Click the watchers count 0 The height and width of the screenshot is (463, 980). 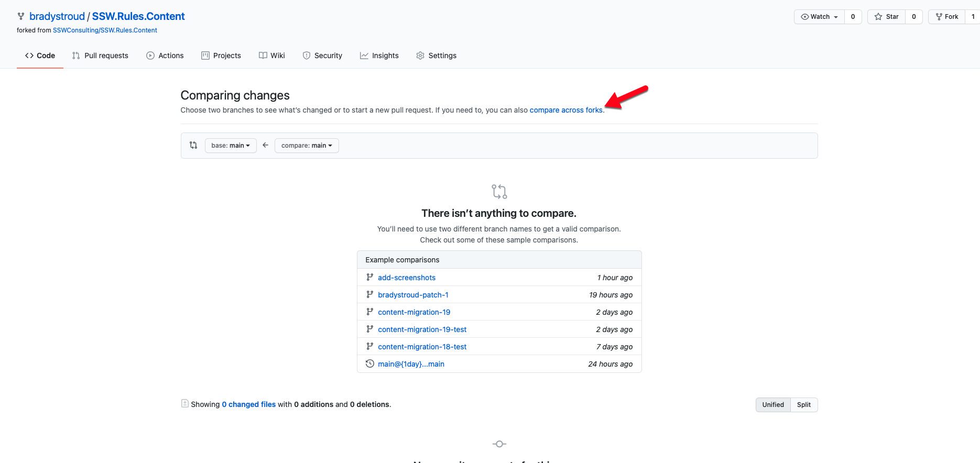(853, 17)
